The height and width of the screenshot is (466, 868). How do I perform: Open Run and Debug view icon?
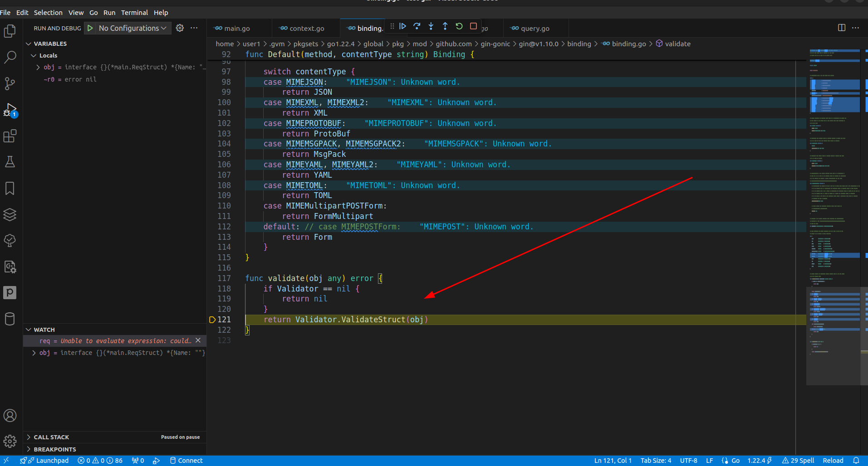tap(10, 110)
